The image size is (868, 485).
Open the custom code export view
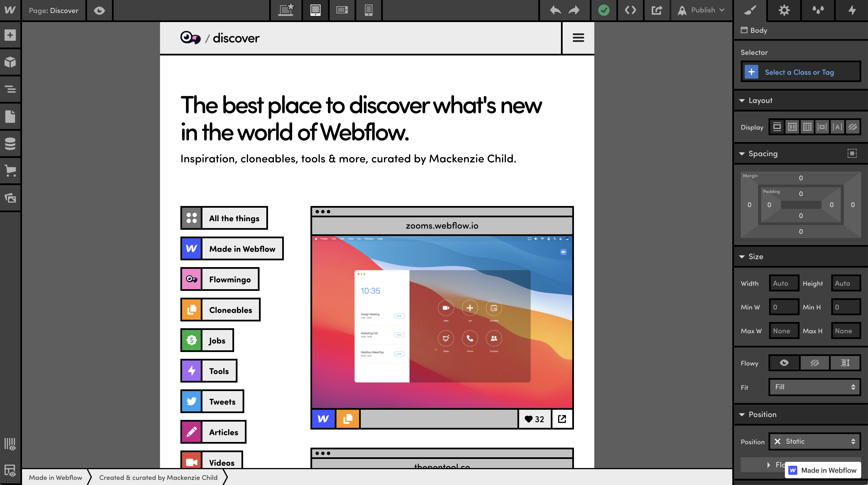(631, 10)
